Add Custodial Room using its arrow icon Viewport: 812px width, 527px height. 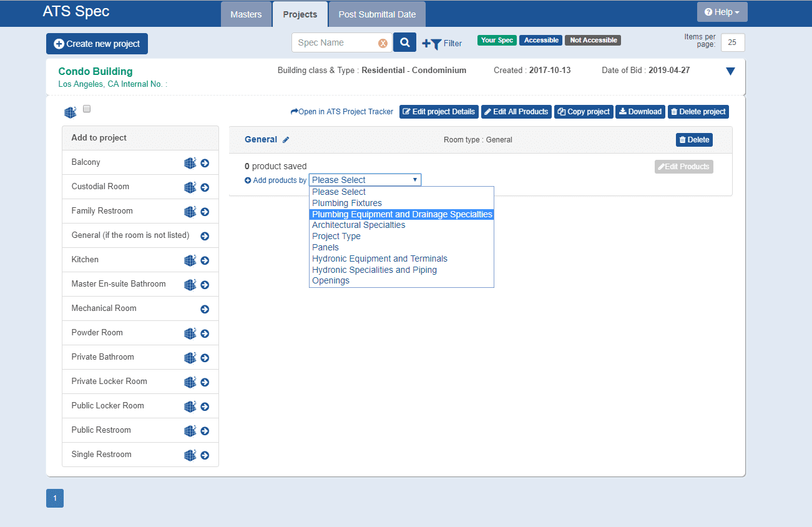[x=205, y=188]
